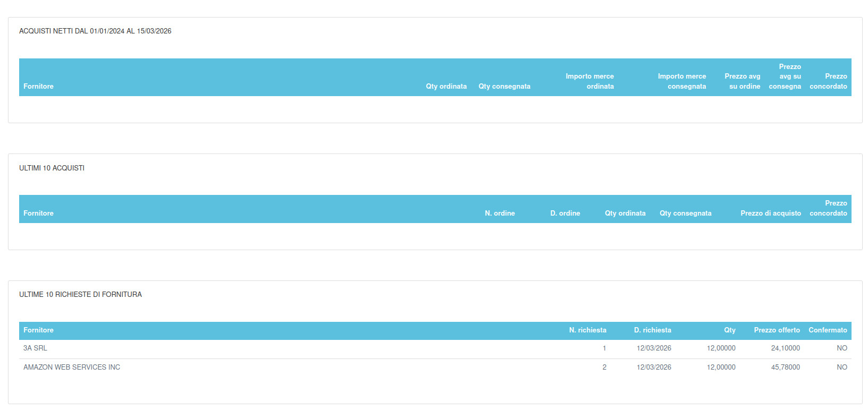Select the 3A SRL supplier row
The height and width of the screenshot is (410, 868).
click(35, 348)
